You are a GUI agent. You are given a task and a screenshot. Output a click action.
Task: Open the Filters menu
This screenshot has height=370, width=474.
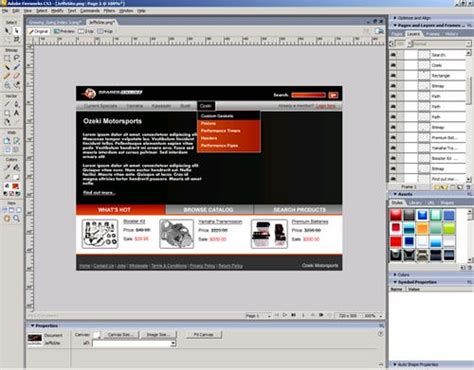pos(109,11)
